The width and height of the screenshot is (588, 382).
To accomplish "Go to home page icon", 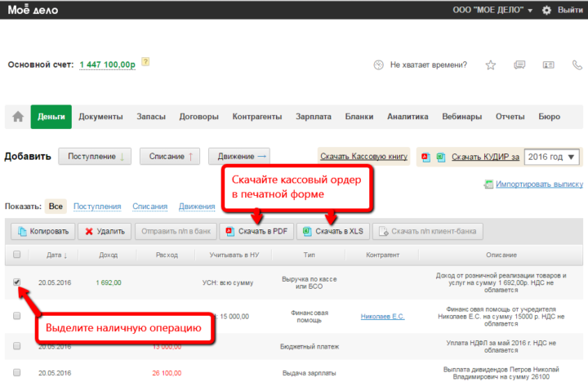I will [18, 117].
